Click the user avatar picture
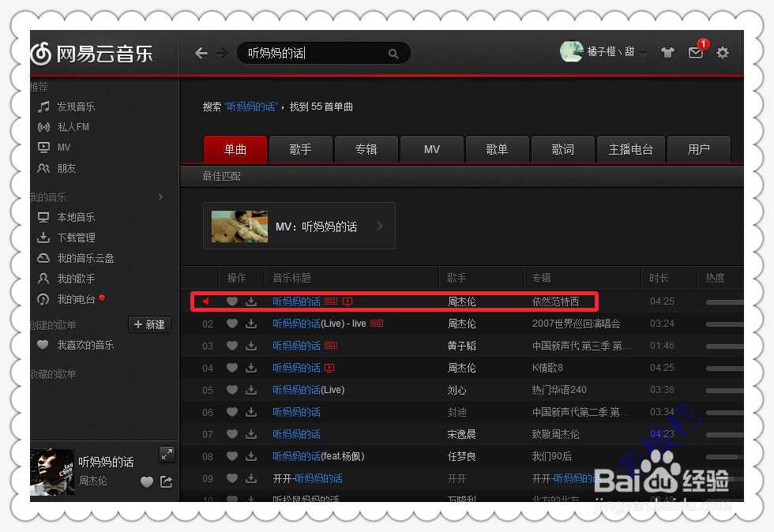 coord(572,51)
